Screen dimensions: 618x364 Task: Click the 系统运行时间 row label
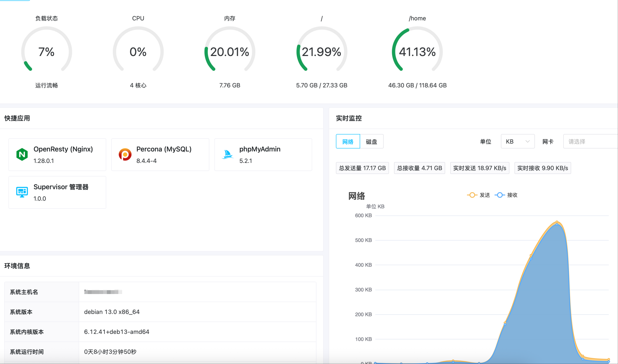click(x=27, y=352)
